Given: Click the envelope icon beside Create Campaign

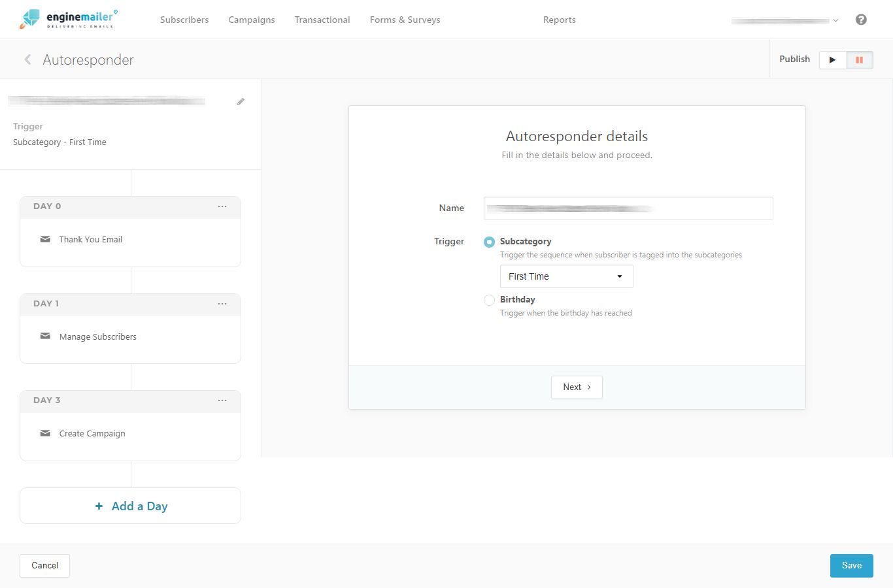Looking at the screenshot, I should point(45,433).
